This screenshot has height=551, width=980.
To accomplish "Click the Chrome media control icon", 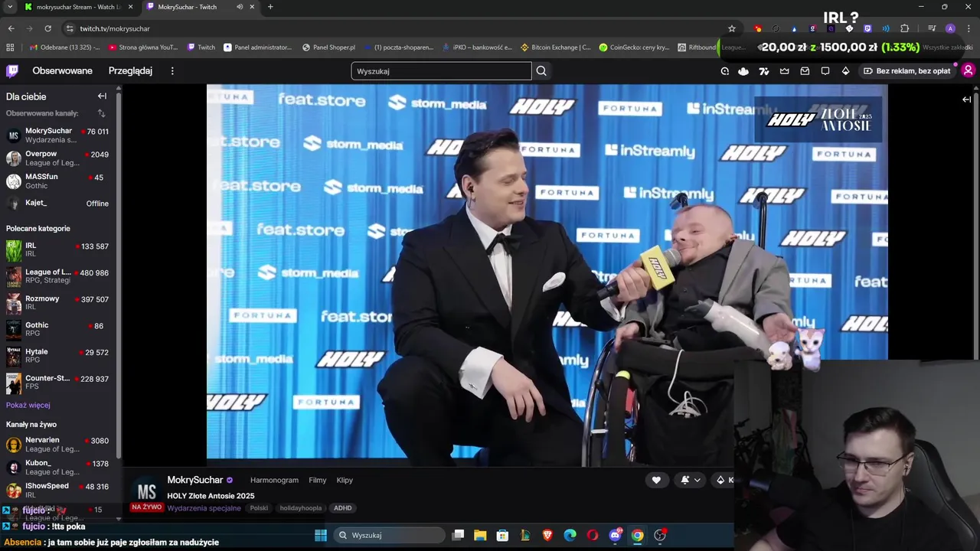I will 932,28.
